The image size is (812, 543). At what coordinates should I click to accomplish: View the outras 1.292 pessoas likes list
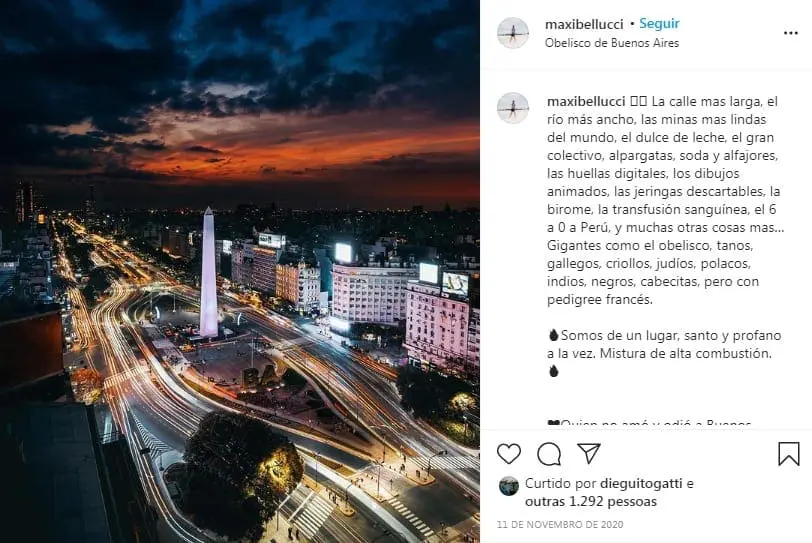tap(591, 502)
